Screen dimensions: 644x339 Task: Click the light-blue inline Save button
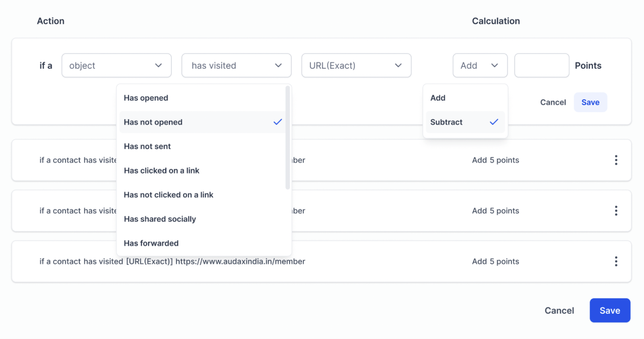590,102
